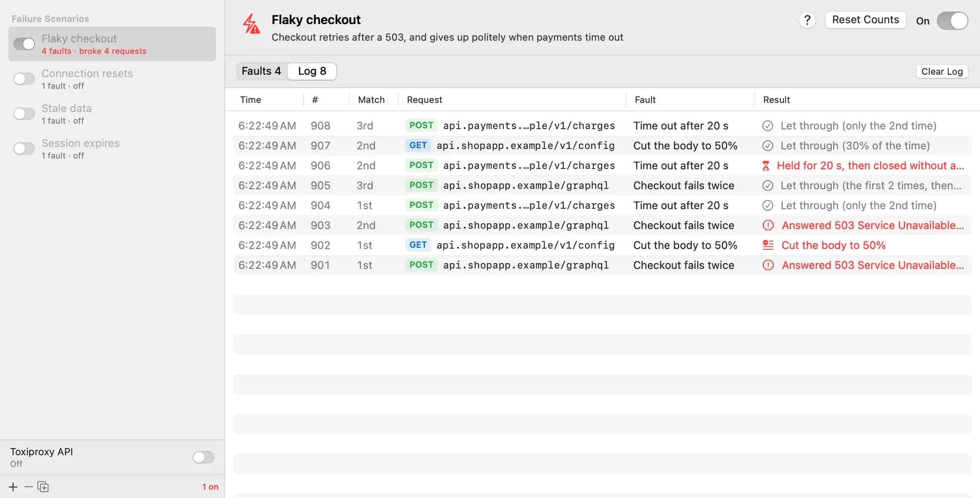Enable the Stale data scenario
The image size is (980, 498).
(24, 114)
